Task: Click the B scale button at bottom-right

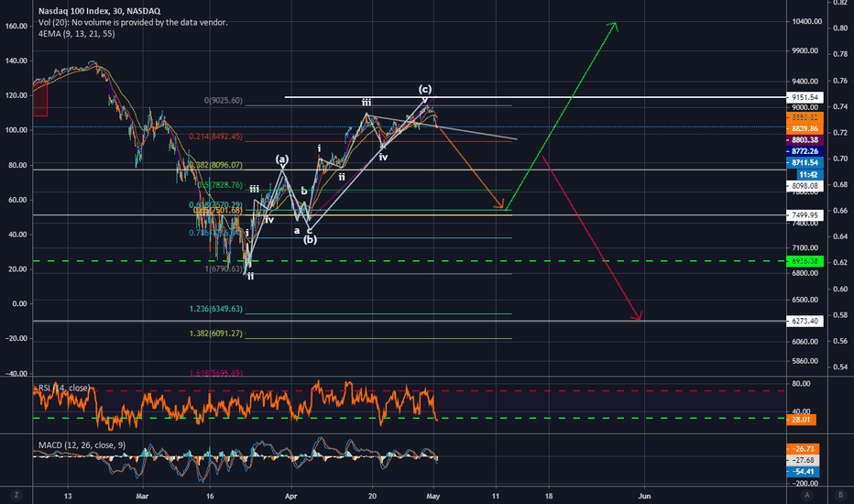Action: coord(840,495)
